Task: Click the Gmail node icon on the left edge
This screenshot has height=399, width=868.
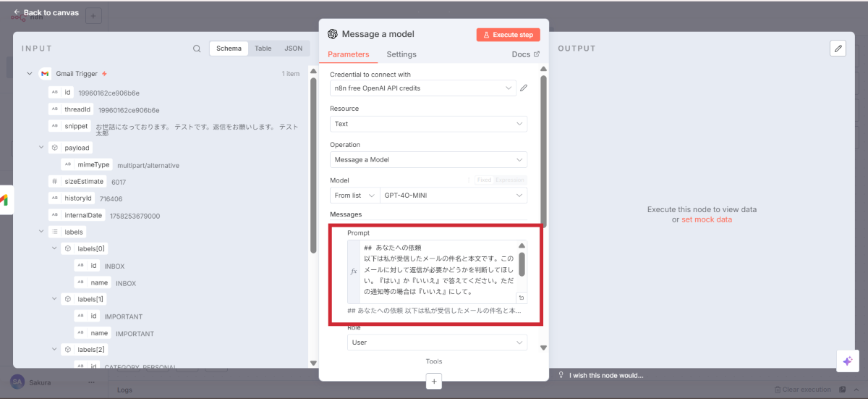Action: (x=4, y=200)
